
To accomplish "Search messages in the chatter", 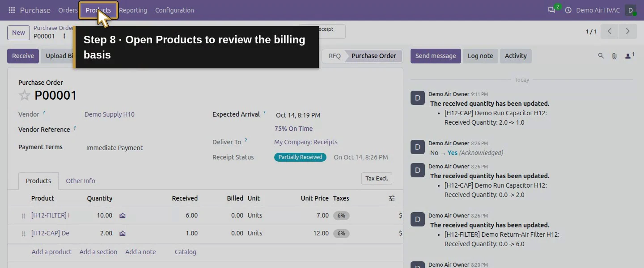I will pyautogui.click(x=601, y=56).
